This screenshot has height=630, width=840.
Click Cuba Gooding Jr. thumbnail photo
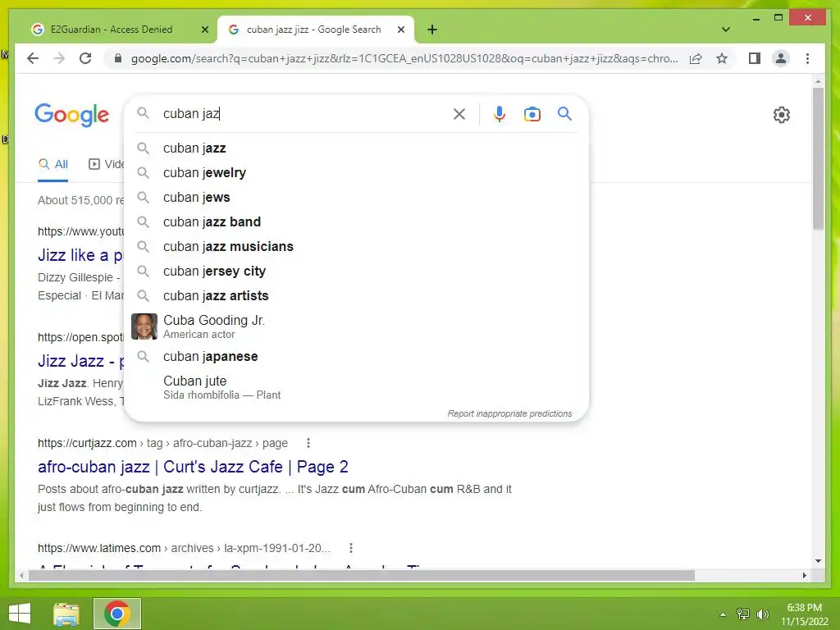point(144,326)
